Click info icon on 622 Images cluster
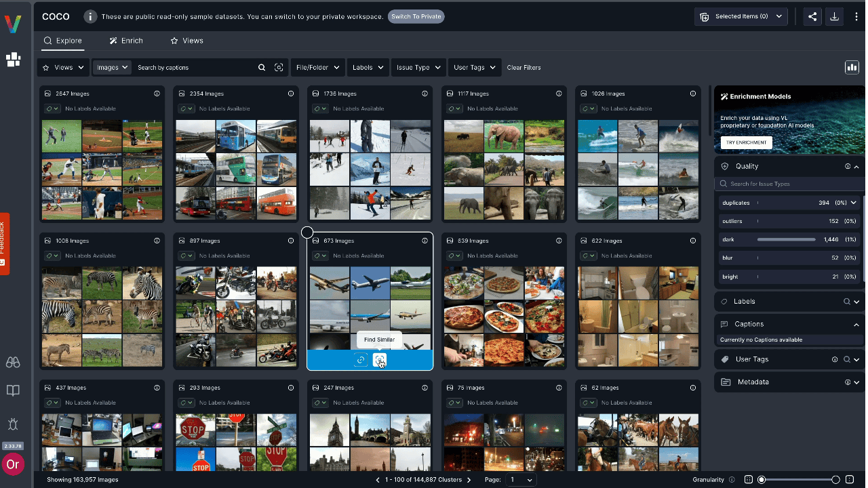 click(x=693, y=241)
